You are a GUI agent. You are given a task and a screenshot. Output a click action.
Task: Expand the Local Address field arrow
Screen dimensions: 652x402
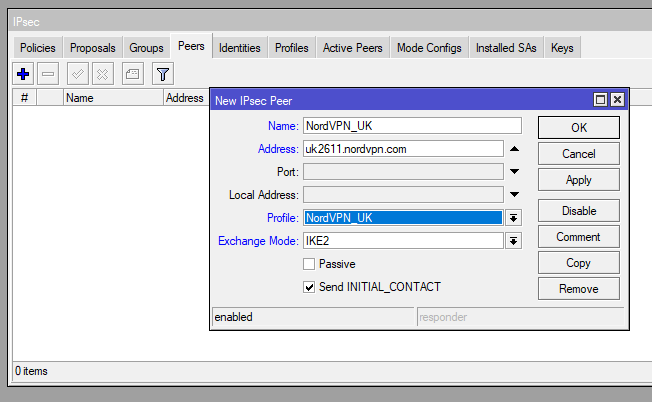pos(514,195)
